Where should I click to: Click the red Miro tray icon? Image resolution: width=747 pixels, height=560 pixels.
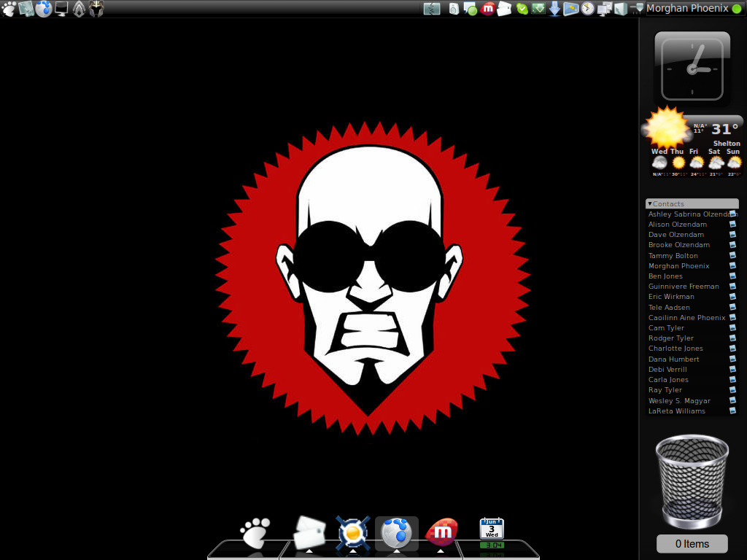click(488, 9)
